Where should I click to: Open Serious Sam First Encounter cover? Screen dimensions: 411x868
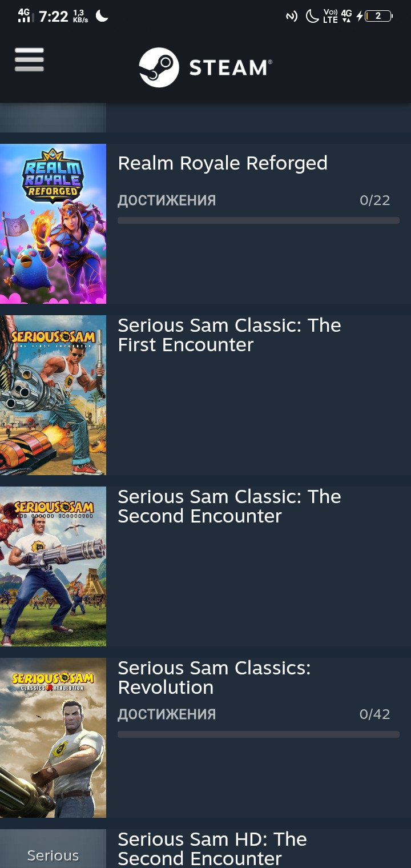(53, 395)
